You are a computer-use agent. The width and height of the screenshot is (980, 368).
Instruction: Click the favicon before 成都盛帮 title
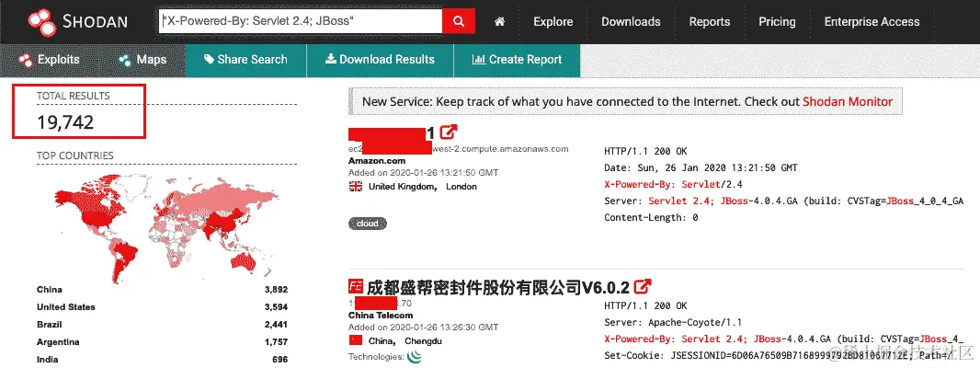356,287
